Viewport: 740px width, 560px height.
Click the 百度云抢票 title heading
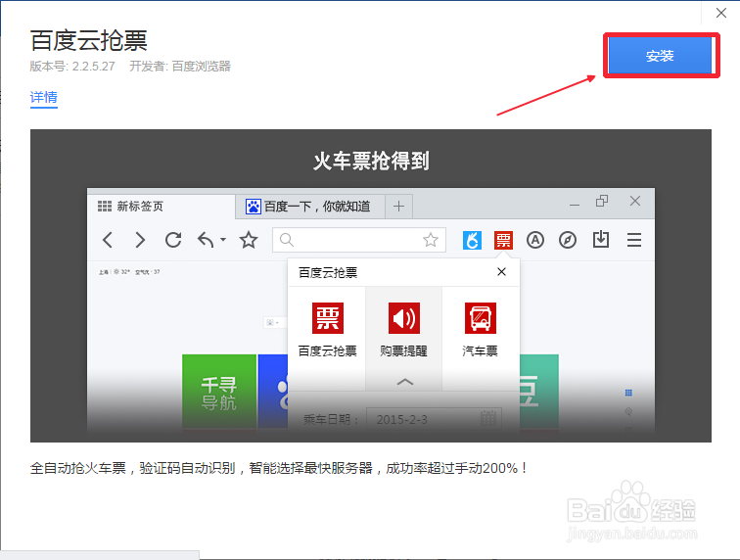(89, 40)
